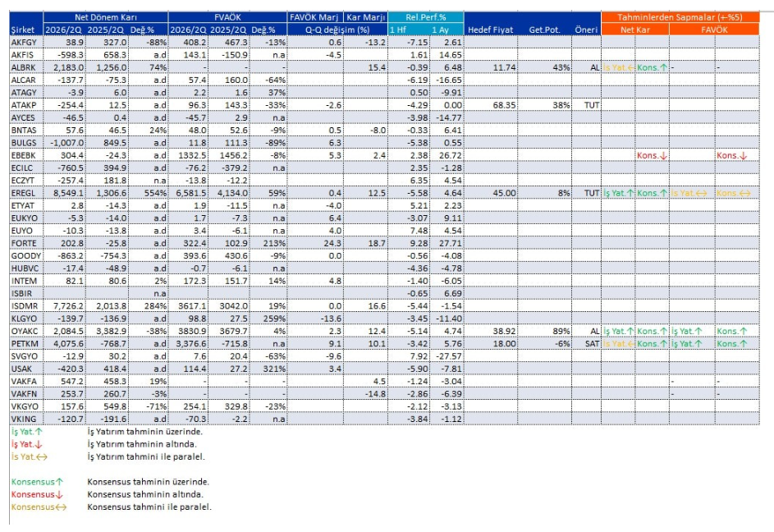774x532 pixels.
Task: Click 'İş Yatırım tahmini ile paralel.' legend text
Action: [x=145, y=456]
